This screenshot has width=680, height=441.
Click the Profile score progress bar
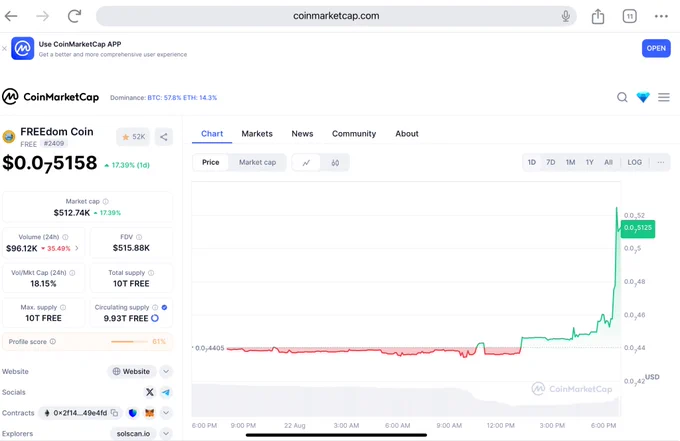tap(129, 342)
